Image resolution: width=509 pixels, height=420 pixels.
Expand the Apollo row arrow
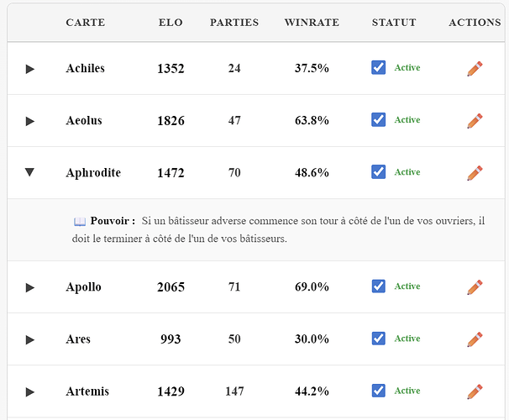pyautogui.click(x=30, y=287)
